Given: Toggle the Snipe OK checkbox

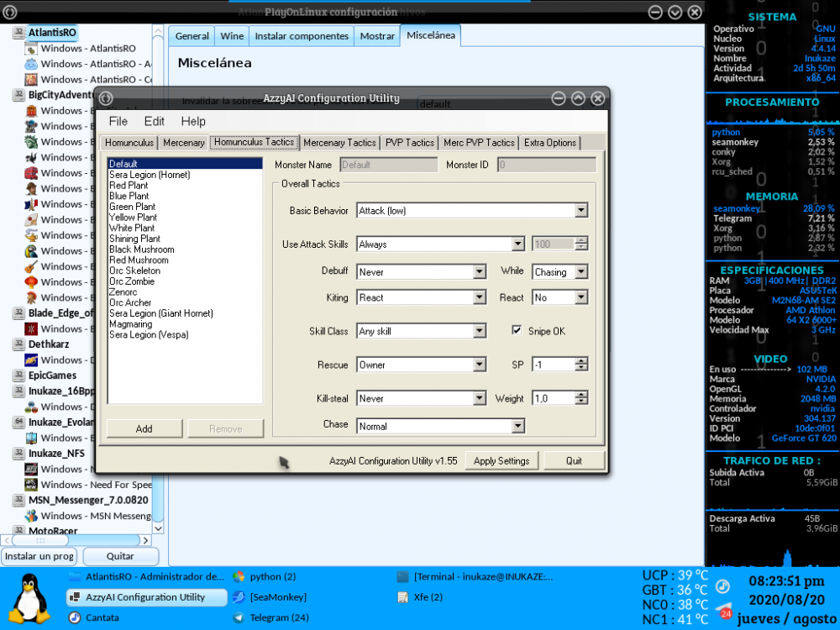Looking at the screenshot, I should pos(517,331).
